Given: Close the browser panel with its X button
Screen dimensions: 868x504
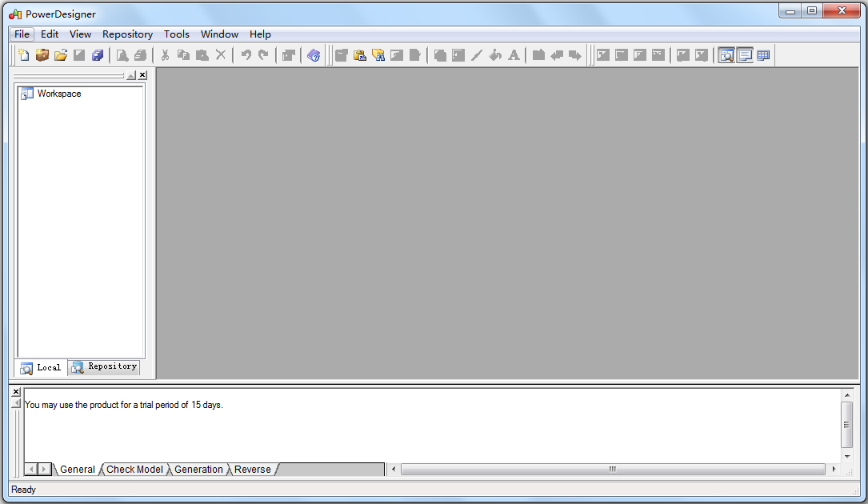Looking at the screenshot, I should click(x=142, y=74).
